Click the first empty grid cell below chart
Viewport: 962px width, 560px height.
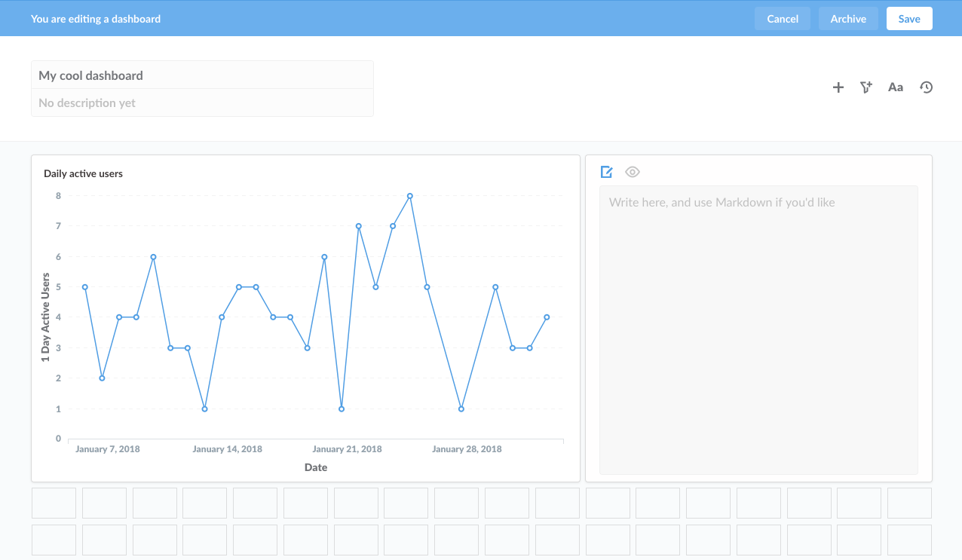(54, 503)
